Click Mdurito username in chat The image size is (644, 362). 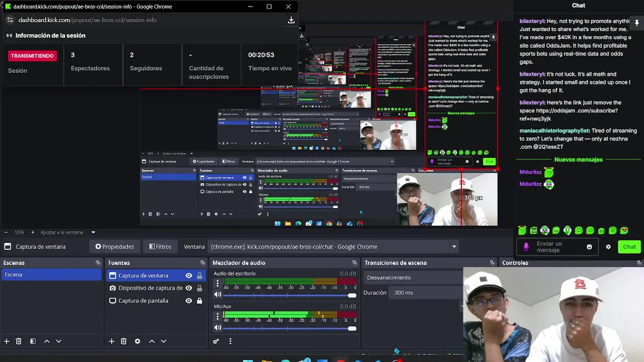pyautogui.click(x=530, y=172)
